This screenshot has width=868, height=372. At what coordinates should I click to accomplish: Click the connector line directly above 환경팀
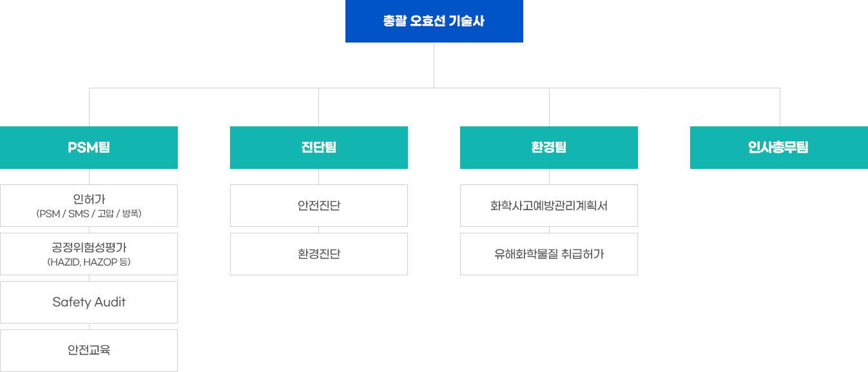(549, 107)
